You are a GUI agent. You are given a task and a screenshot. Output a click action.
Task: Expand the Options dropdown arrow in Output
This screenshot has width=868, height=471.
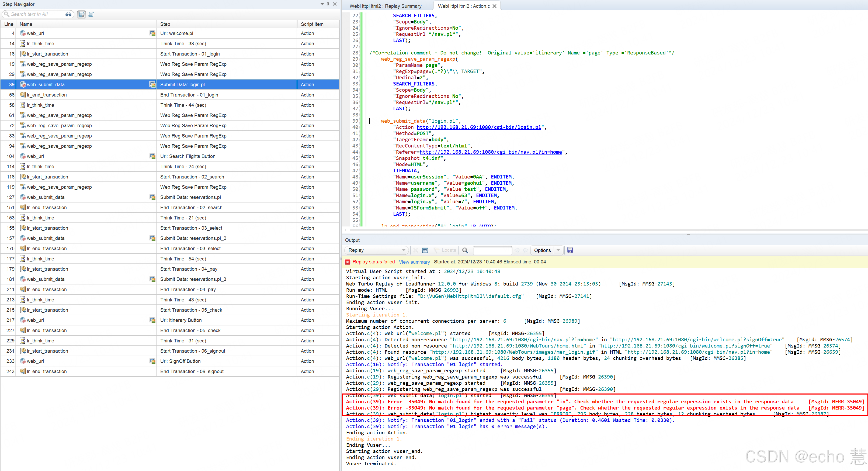(x=558, y=250)
